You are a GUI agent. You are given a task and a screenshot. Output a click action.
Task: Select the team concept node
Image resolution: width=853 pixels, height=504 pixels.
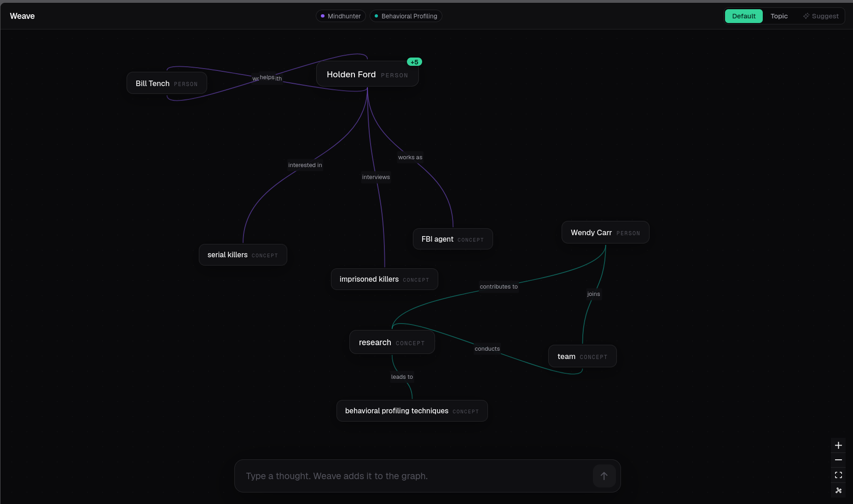(582, 356)
